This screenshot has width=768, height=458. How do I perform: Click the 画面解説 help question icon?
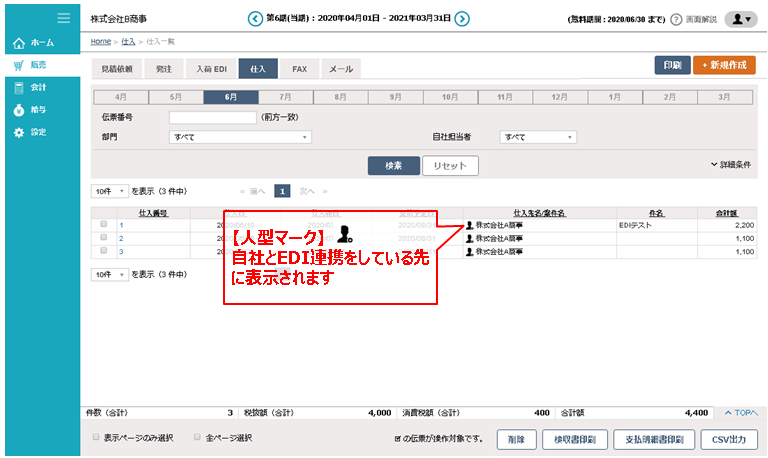[x=676, y=19]
